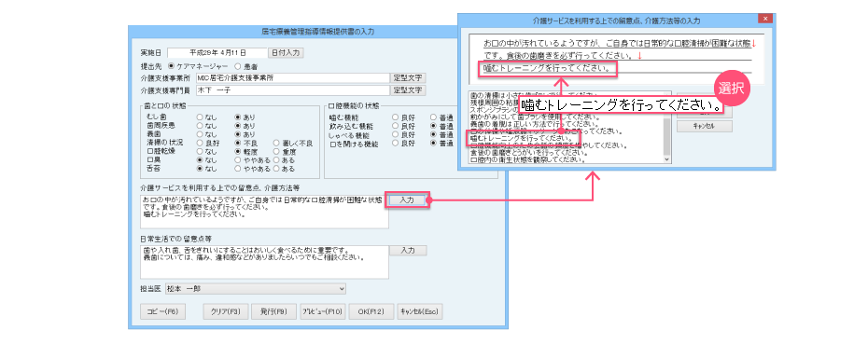Set 口腔乾燥 to 軽度
This screenshot has height=344, width=868.
coord(237,151)
